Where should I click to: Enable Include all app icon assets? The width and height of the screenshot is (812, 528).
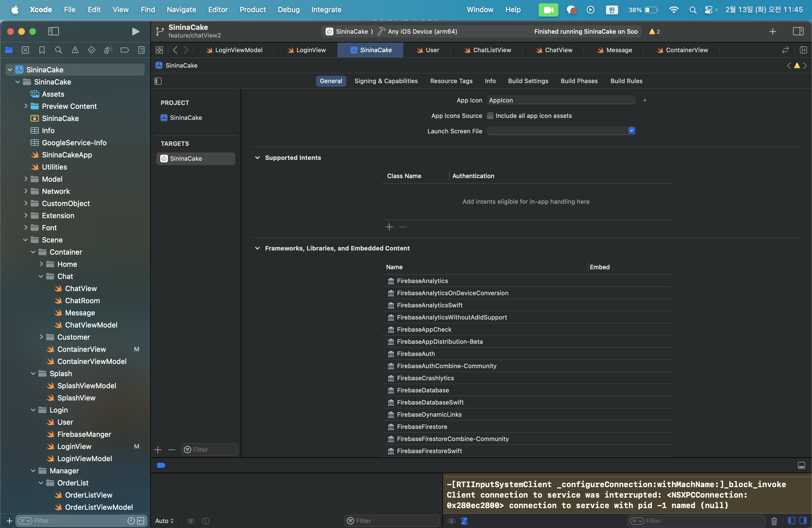pyautogui.click(x=490, y=116)
